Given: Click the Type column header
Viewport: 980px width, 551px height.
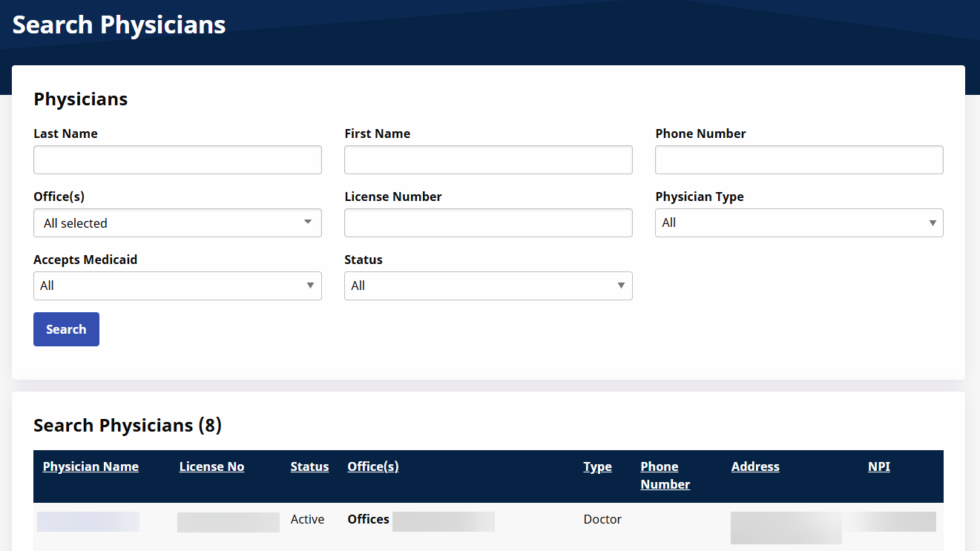Looking at the screenshot, I should pyautogui.click(x=597, y=467).
